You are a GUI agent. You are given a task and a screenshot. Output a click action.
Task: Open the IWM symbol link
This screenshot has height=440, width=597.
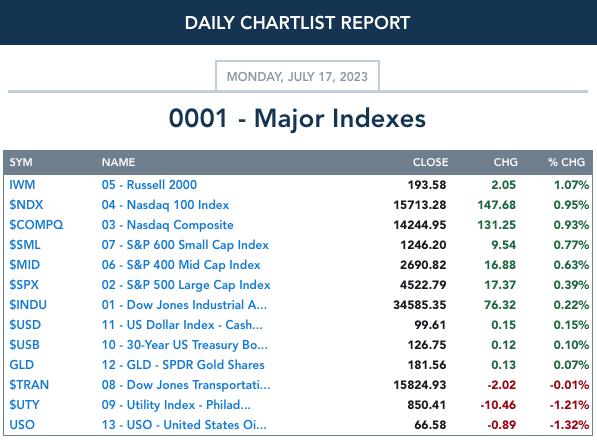click(x=22, y=185)
